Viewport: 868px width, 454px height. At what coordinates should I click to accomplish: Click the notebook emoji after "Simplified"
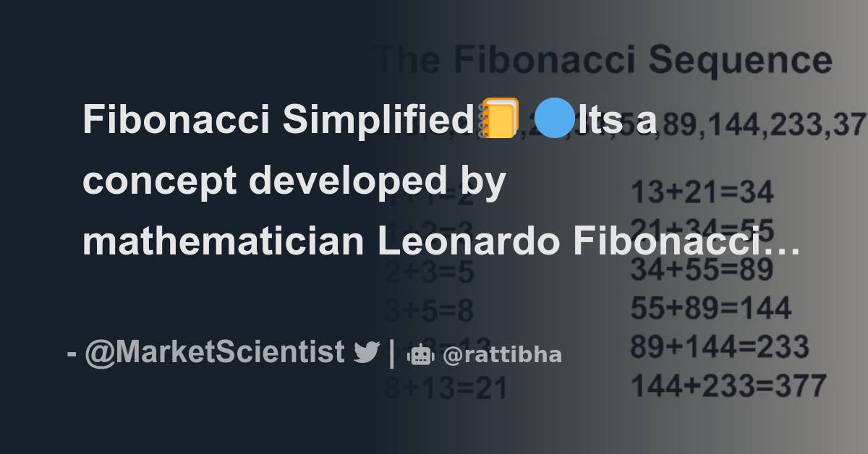[x=498, y=119]
